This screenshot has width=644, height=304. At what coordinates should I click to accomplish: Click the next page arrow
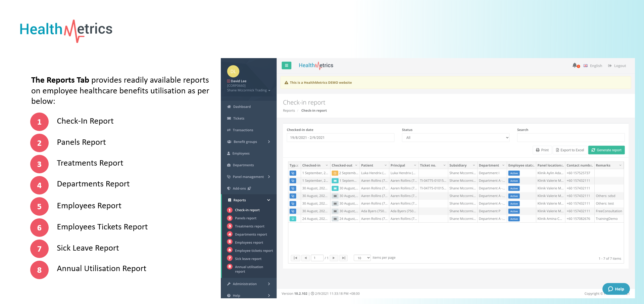tap(334, 258)
